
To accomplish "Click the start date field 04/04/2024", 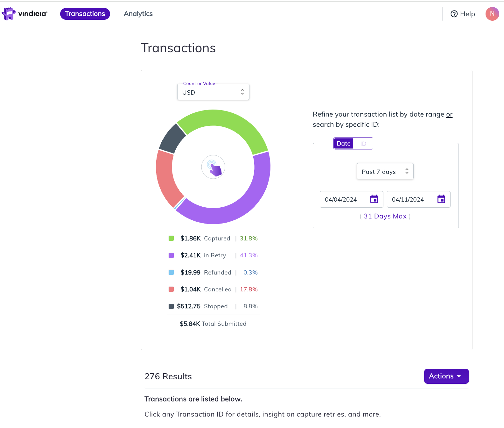I will tap(351, 199).
